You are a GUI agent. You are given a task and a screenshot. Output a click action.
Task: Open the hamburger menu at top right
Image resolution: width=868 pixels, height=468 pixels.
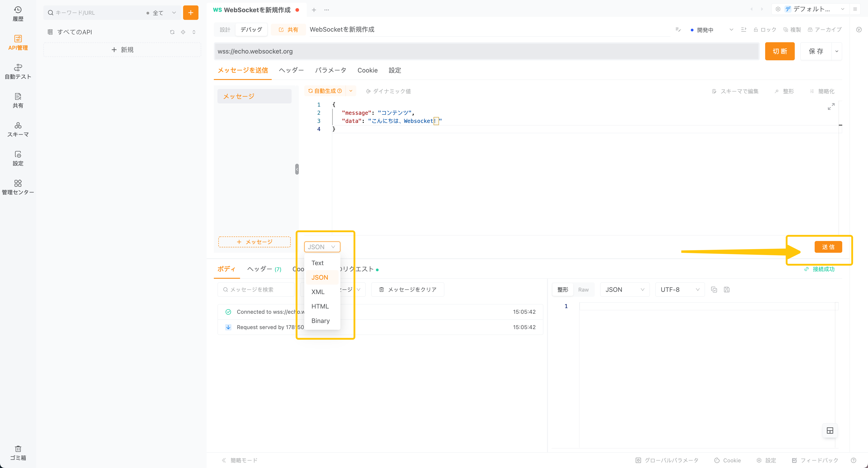point(855,9)
